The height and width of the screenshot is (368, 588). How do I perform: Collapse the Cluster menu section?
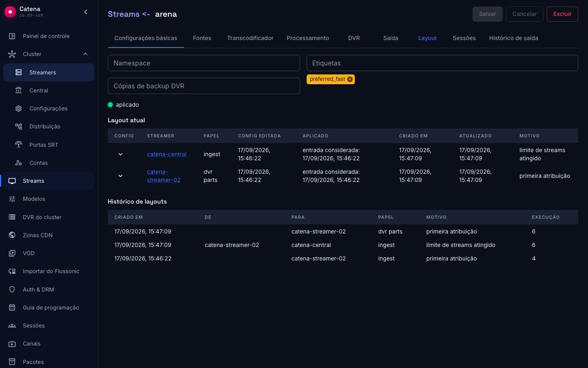pos(85,54)
